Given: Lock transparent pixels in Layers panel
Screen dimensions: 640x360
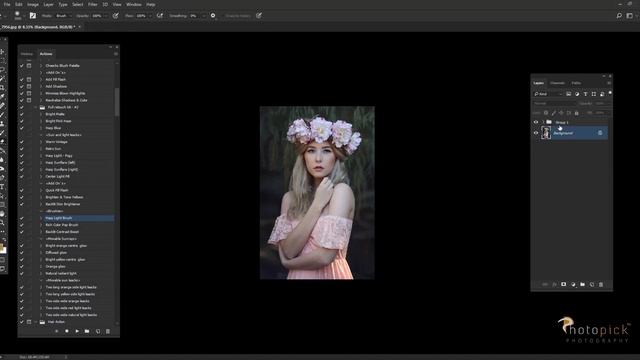Looking at the screenshot, I should tap(546, 113).
